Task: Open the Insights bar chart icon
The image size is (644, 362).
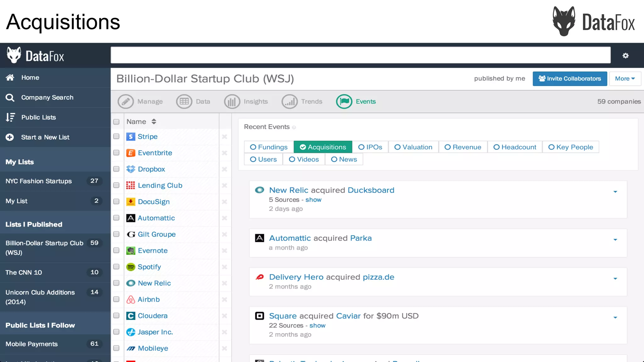Action: [232, 101]
